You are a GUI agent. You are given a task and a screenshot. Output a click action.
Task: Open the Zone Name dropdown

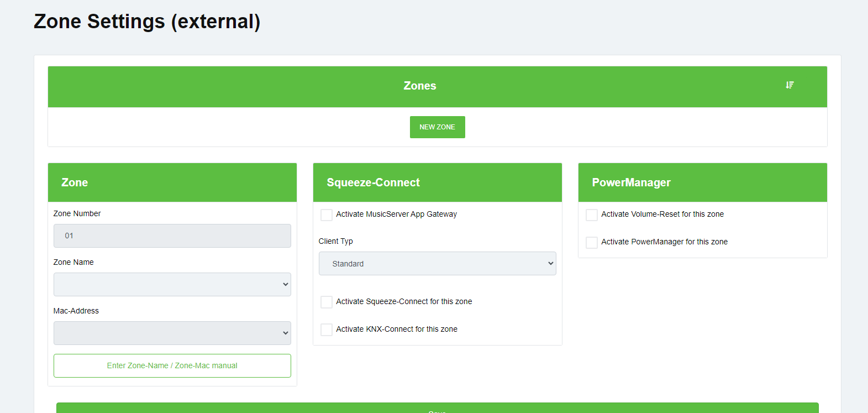point(172,285)
